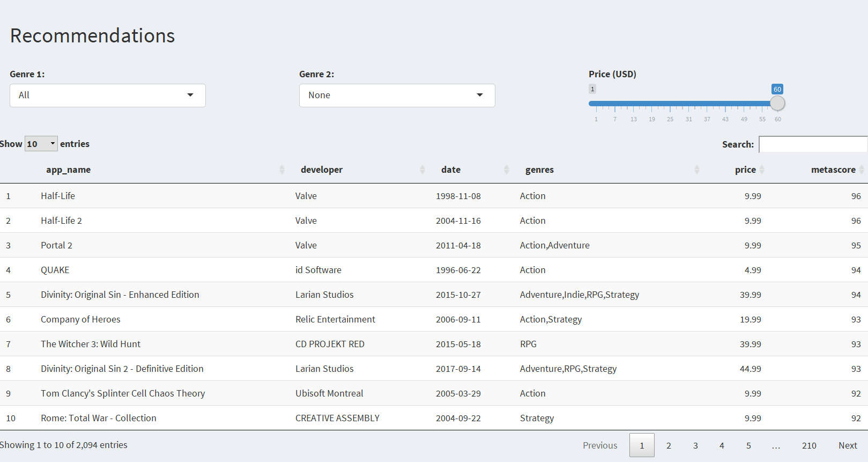The image size is (868, 462).
Task: Click the Previous pagination button
Action: pos(600,445)
